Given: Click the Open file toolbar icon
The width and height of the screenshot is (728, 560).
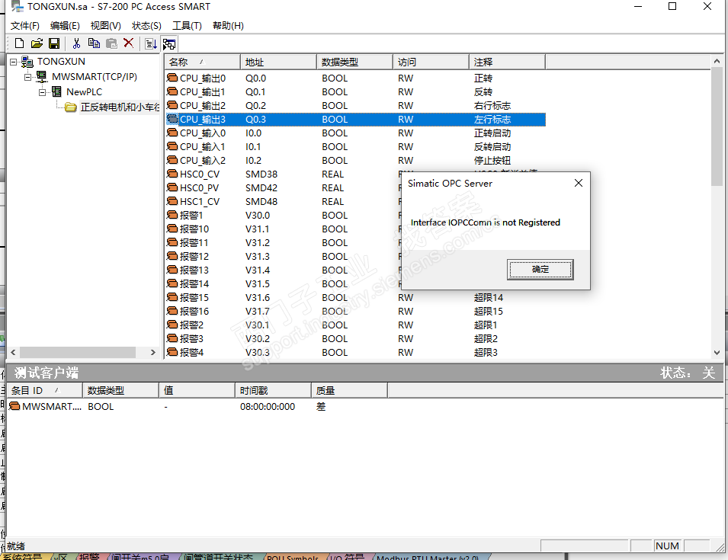Looking at the screenshot, I should pos(37,43).
